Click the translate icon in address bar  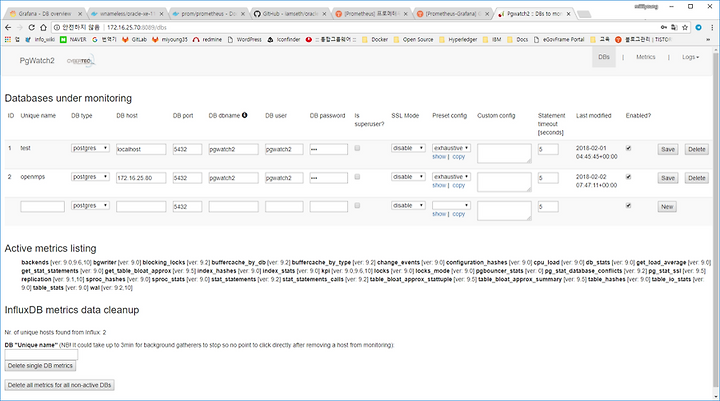coord(674,28)
